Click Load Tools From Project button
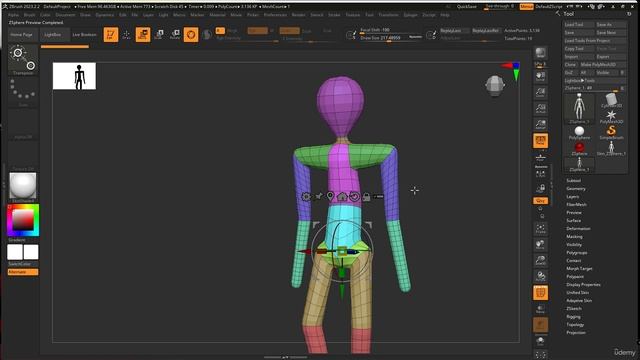Viewport: 640px width, 360px height. [x=596, y=40]
